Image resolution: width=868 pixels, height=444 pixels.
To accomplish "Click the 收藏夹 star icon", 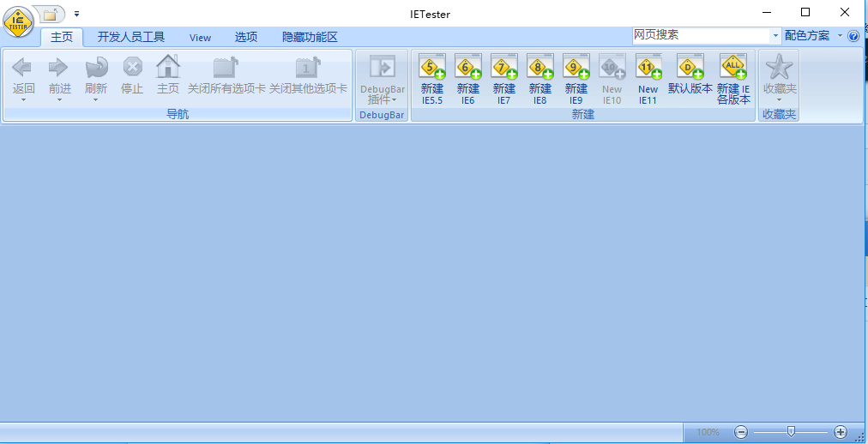I will [x=779, y=67].
